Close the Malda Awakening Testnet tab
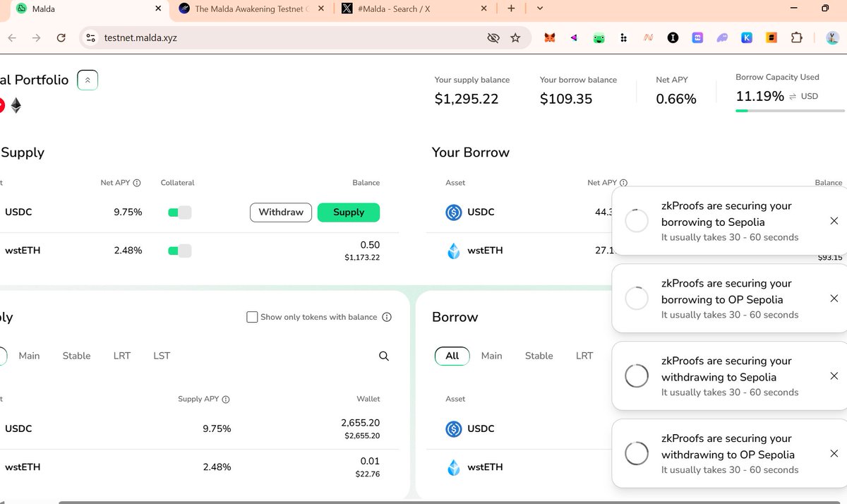This screenshot has width=847, height=504. click(x=321, y=8)
